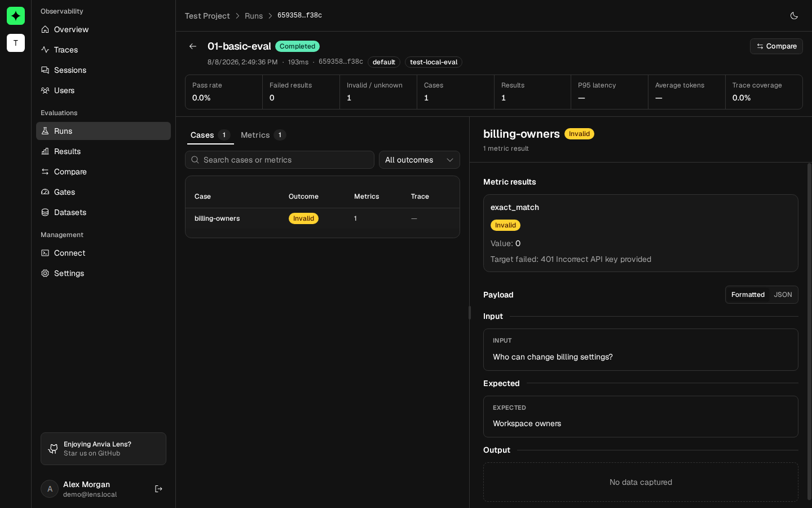Click the Results bar chart icon
Viewport: 812px width, 508px height.
pyautogui.click(x=45, y=151)
